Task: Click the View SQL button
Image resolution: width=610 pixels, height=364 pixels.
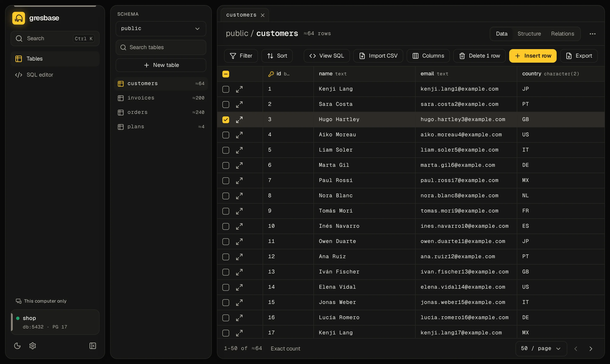Action: [326, 56]
